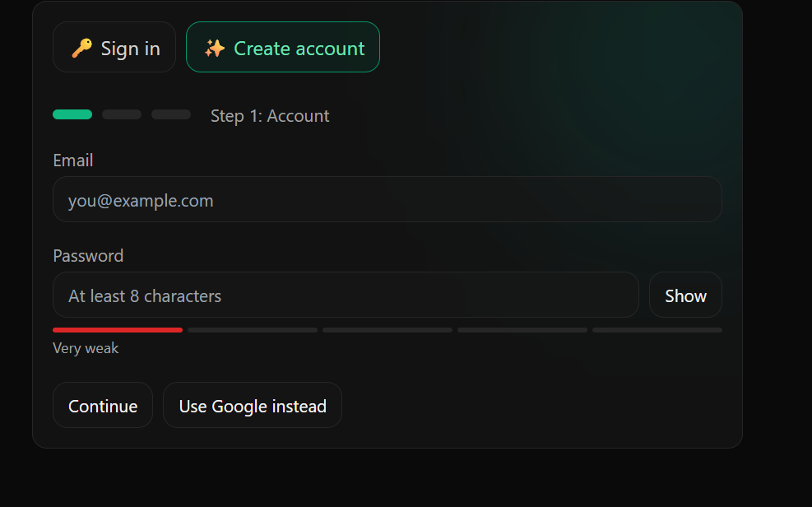
Task: Choose Use Google instead
Action: click(253, 405)
